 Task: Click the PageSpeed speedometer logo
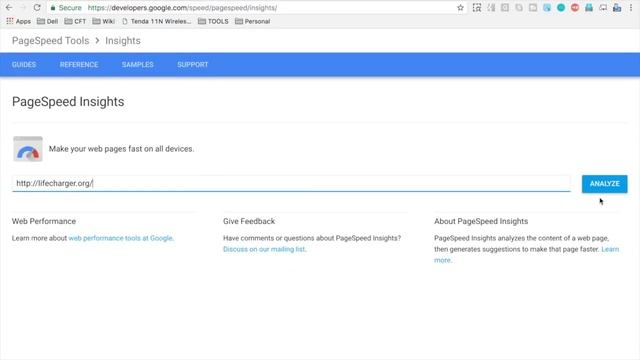click(x=28, y=149)
